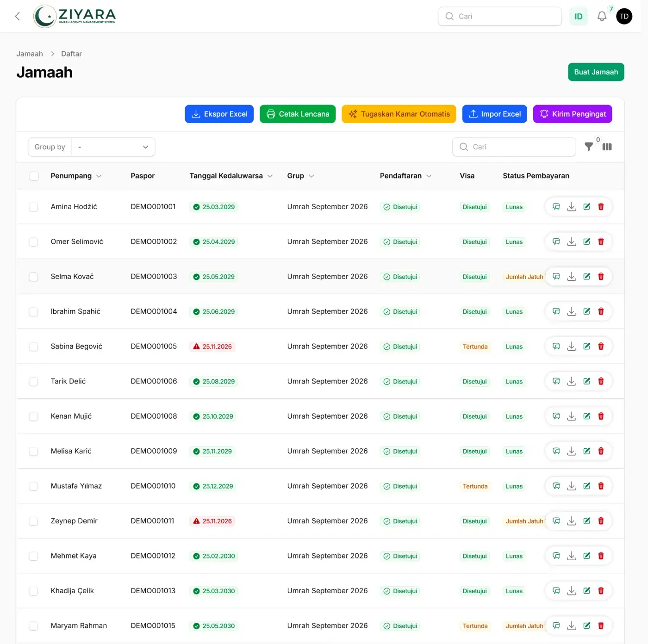The height and width of the screenshot is (644, 648).
Task: Click the Visa column header
Action: [x=467, y=176]
